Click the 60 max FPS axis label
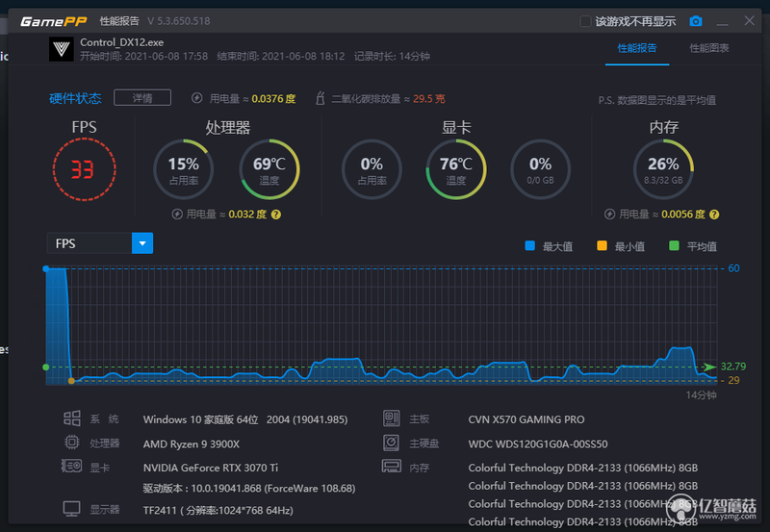This screenshot has height=532, width=770. point(733,268)
